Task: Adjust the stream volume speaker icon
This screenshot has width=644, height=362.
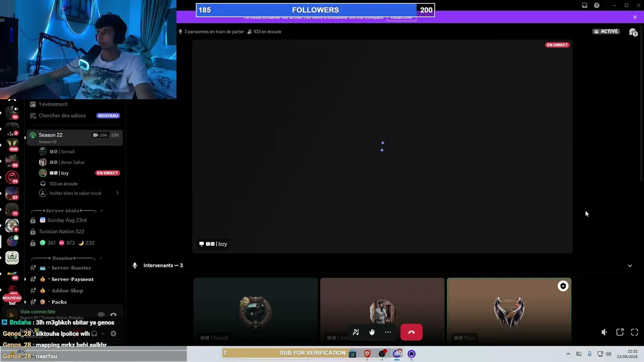Action: [x=604, y=332]
